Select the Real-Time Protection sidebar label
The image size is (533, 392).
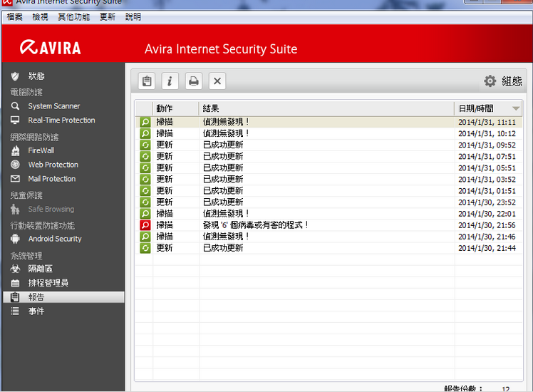(x=61, y=120)
